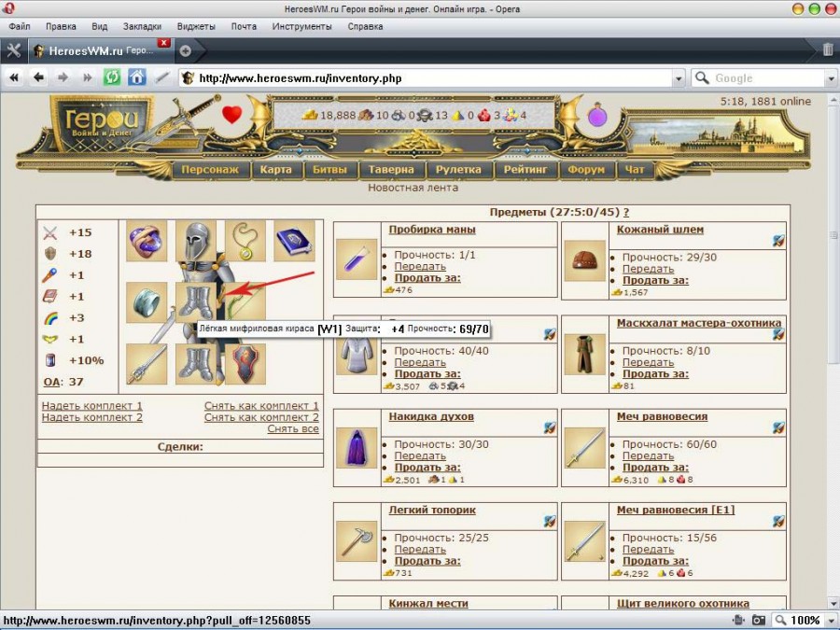Click Надеть комплект 1 link
Viewport: 840px width, 630px height.
click(x=92, y=406)
